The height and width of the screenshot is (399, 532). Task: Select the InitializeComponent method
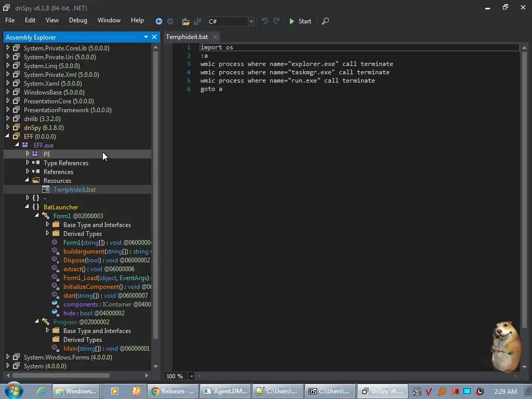click(107, 287)
